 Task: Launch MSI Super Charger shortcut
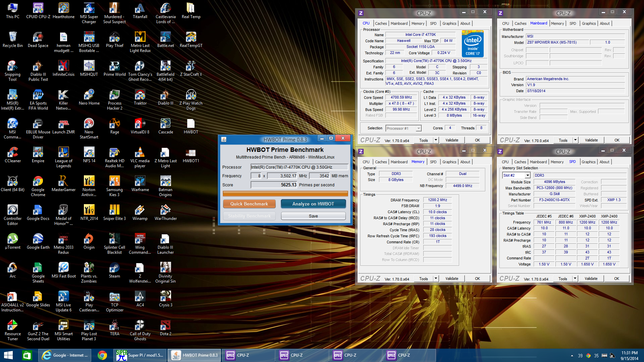[89, 13]
